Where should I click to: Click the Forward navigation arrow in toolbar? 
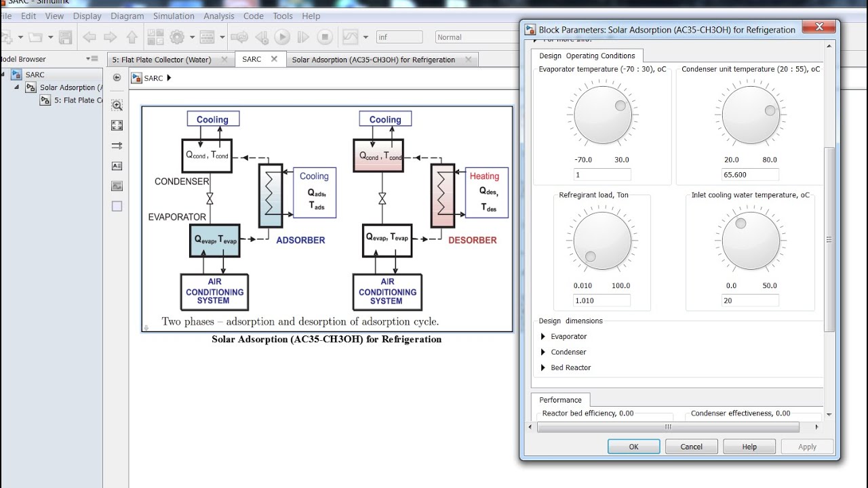click(110, 37)
